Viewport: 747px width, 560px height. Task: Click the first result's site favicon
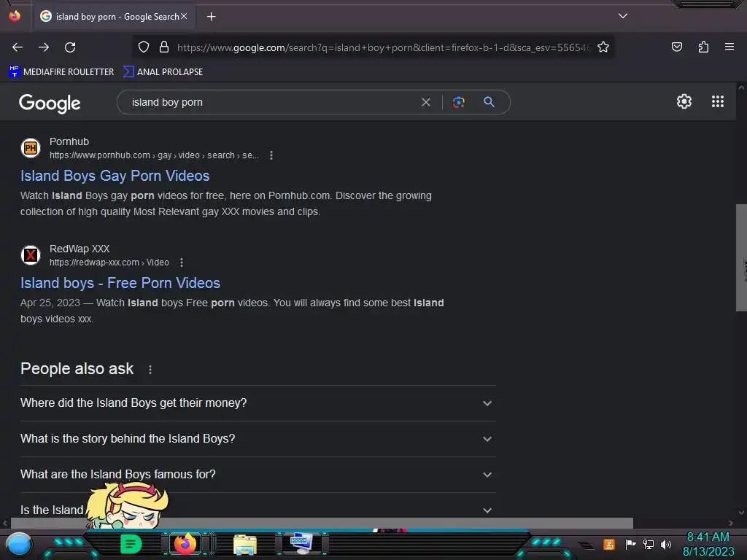click(31, 148)
